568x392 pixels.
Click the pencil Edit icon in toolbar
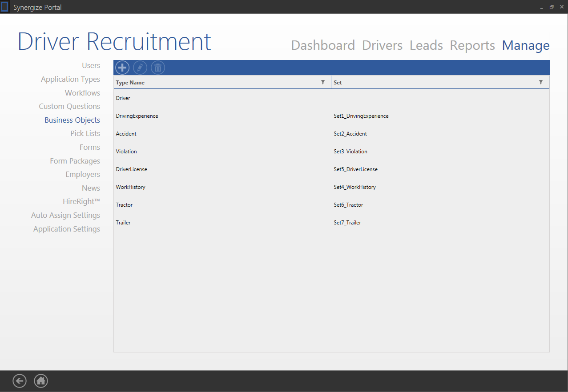pyautogui.click(x=140, y=68)
